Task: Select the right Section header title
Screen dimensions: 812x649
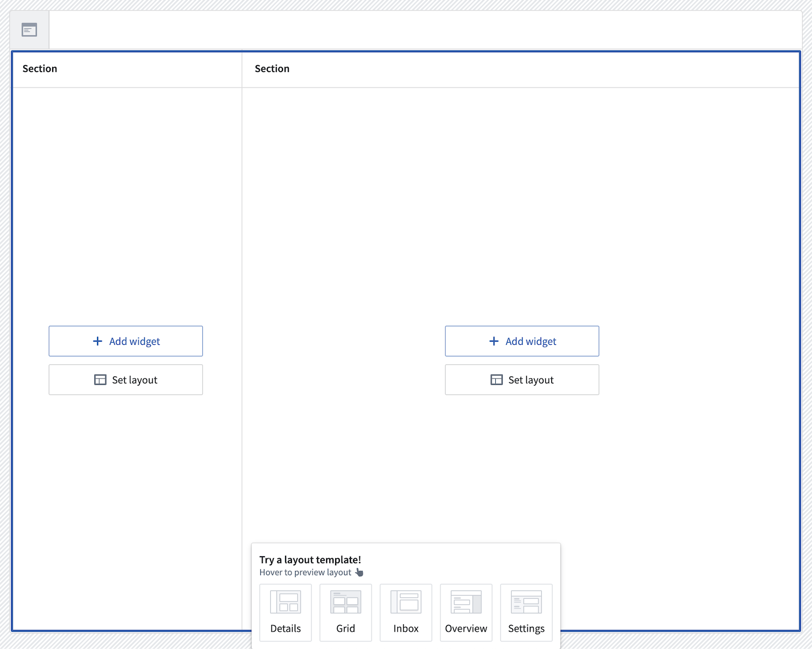Action: pos(272,69)
